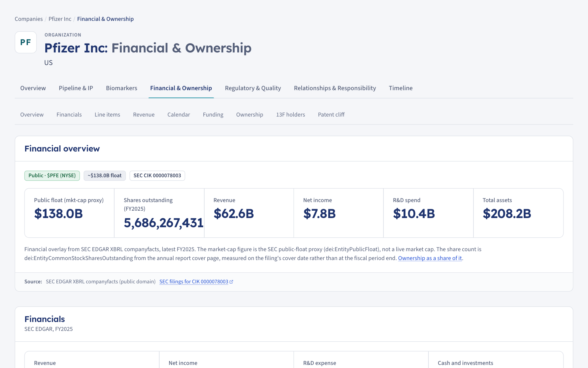Click the SEC CIK 0000078003 badge
The height and width of the screenshot is (368, 588).
[157, 176]
